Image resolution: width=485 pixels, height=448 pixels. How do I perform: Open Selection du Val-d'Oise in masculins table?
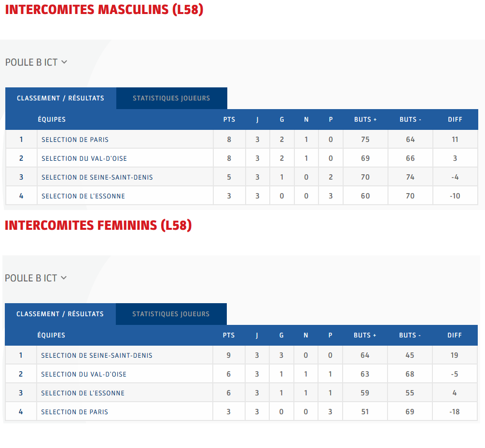pos(84,158)
